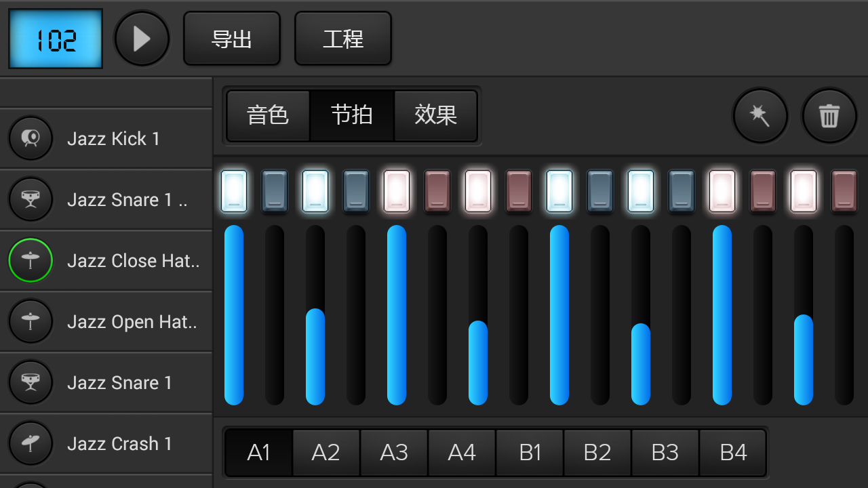Toggle step 7 pad
This screenshot has width=868, height=488.
click(x=478, y=191)
